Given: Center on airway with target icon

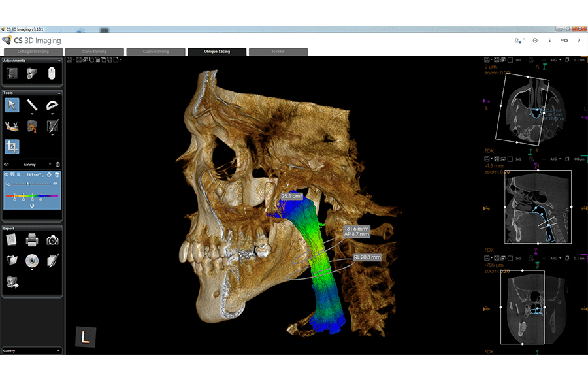Looking at the screenshot, I should (x=49, y=175).
